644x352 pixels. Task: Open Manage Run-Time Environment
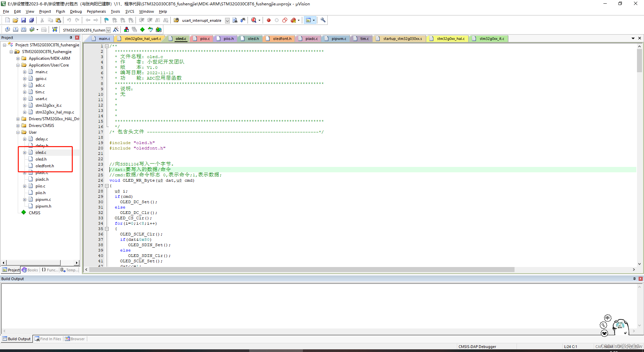[142, 30]
